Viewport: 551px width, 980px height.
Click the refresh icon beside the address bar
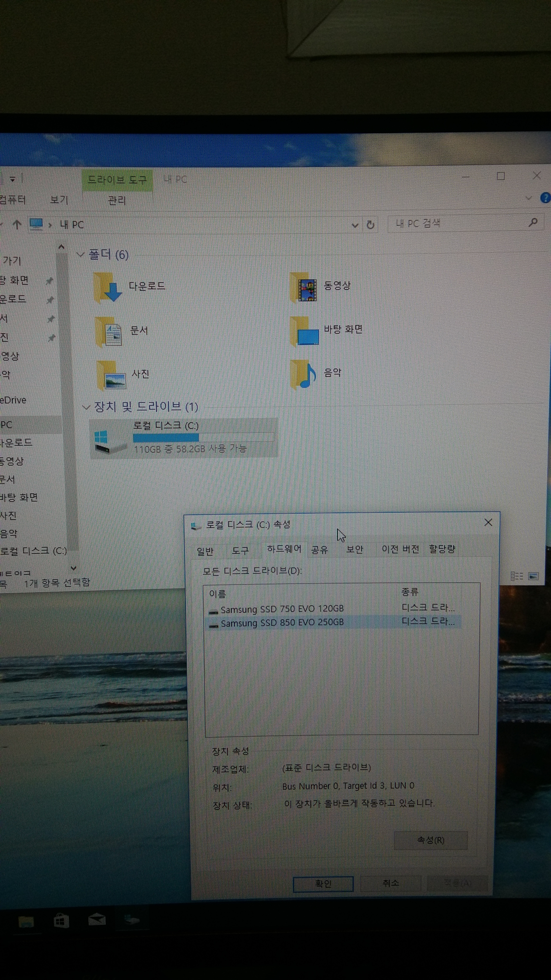(370, 225)
